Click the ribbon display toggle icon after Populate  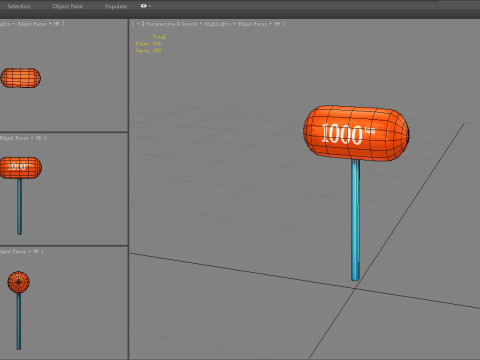(x=145, y=6)
